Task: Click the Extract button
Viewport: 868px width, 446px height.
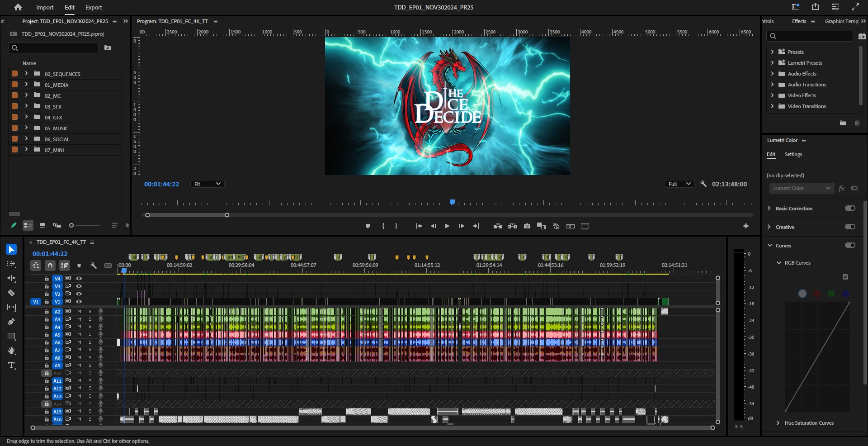Action: [x=512, y=226]
